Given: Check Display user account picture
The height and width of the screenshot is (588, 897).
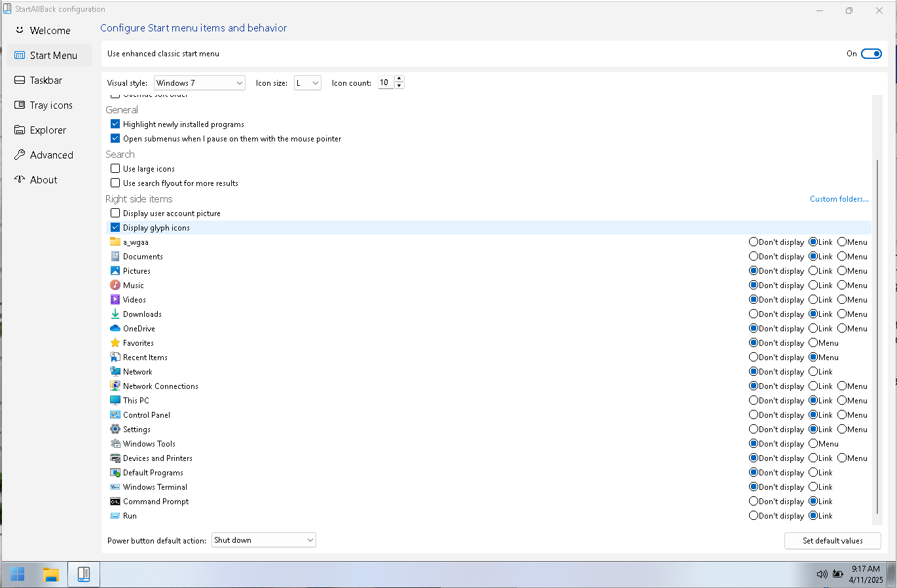Looking at the screenshot, I should click(115, 213).
